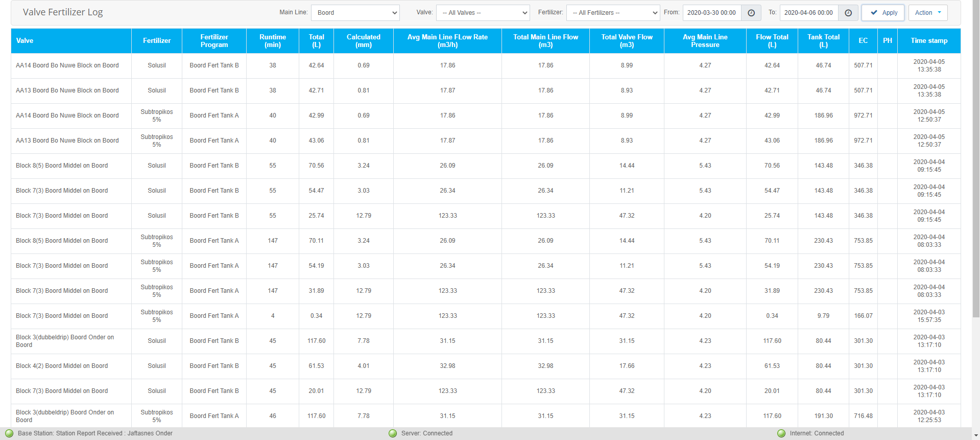This screenshot has height=440, width=980.
Task: Click the To date input field
Action: coord(808,13)
